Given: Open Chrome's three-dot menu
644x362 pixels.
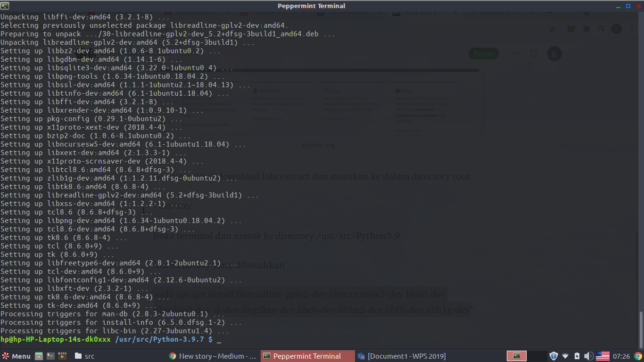Looking at the screenshot, I should [x=632, y=29].
